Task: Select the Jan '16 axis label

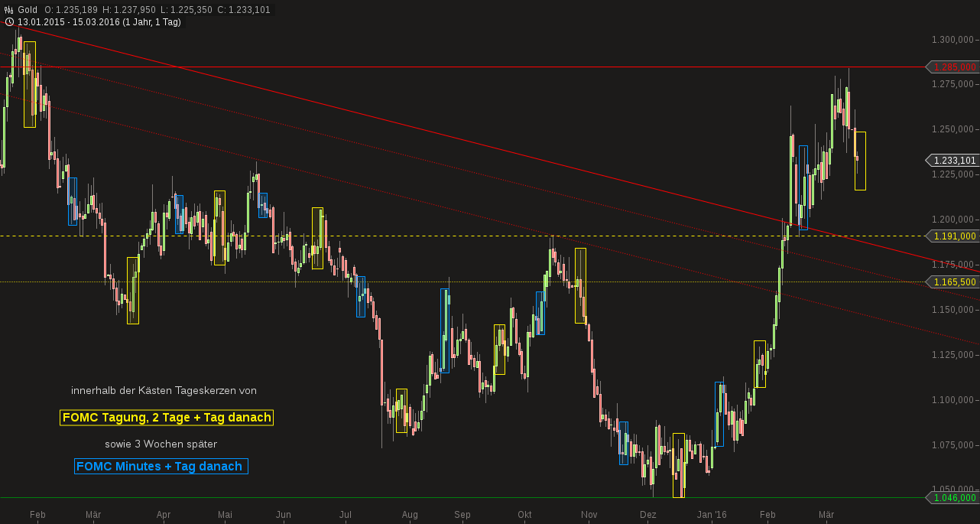Action: coord(713,515)
